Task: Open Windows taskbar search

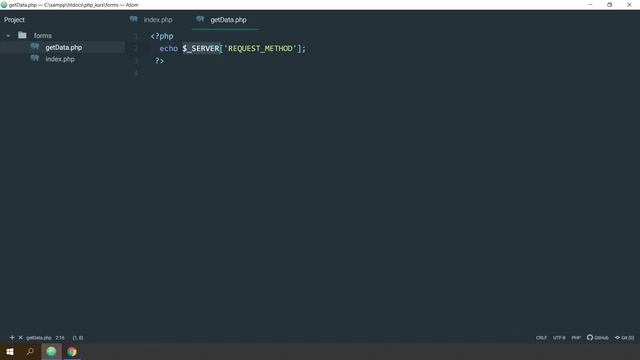Action: 30,351
